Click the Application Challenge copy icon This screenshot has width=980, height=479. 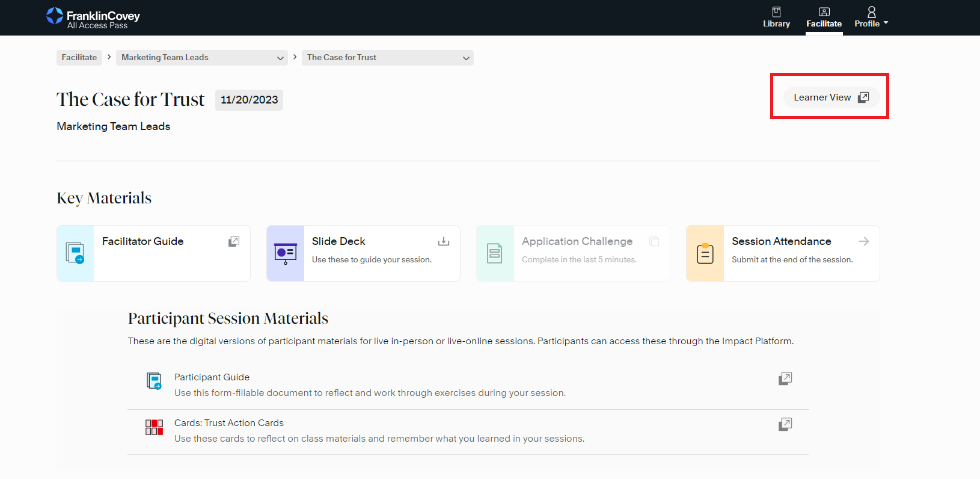click(654, 241)
